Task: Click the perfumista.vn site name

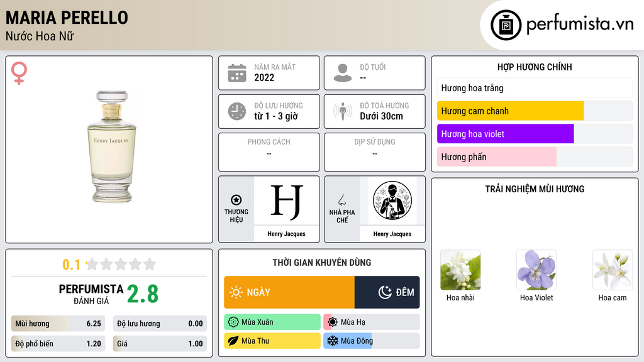Action: [580, 24]
